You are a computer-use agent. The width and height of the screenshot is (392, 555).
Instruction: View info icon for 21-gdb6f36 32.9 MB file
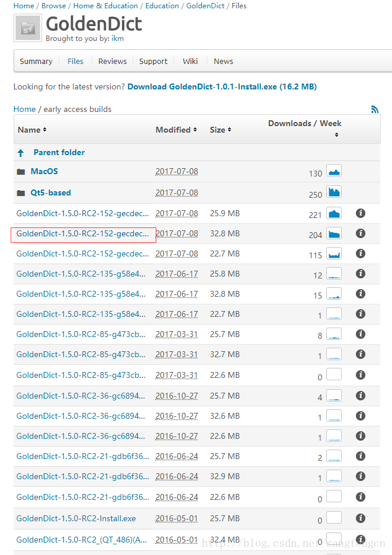pyautogui.click(x=361, y=476)
